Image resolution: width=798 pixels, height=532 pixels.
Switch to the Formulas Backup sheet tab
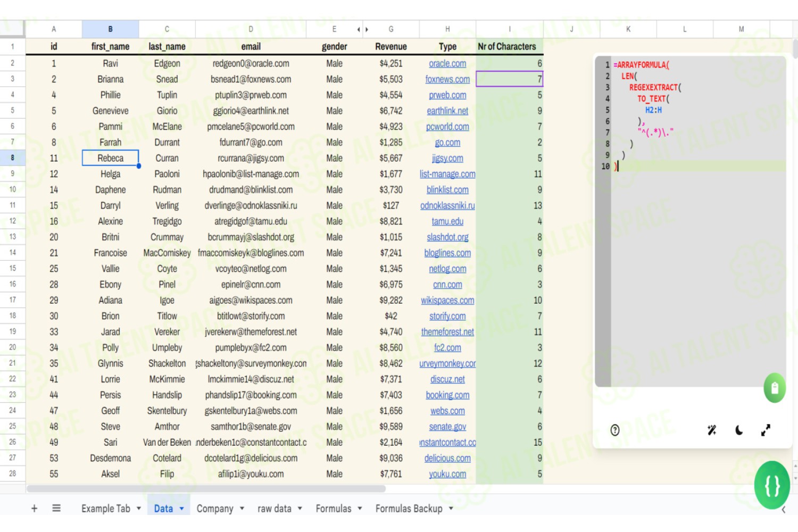click(x=409, y=509)
